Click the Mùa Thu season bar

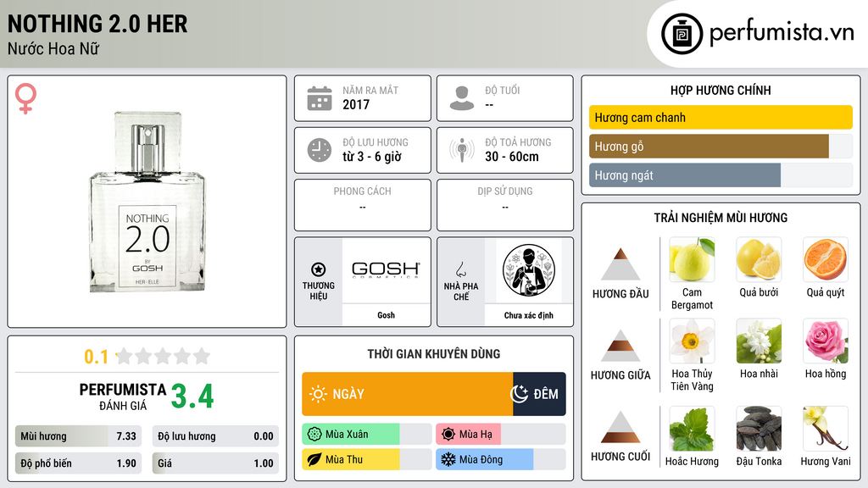(367, 459)
